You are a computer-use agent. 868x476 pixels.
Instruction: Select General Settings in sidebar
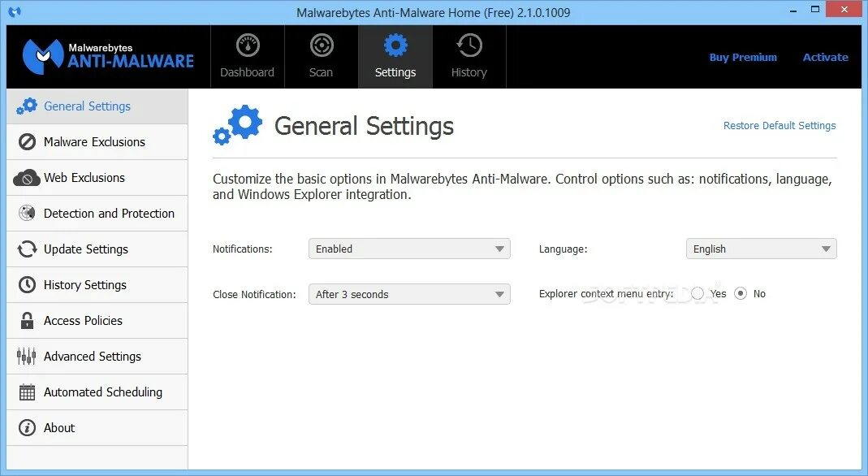[97, 106]
